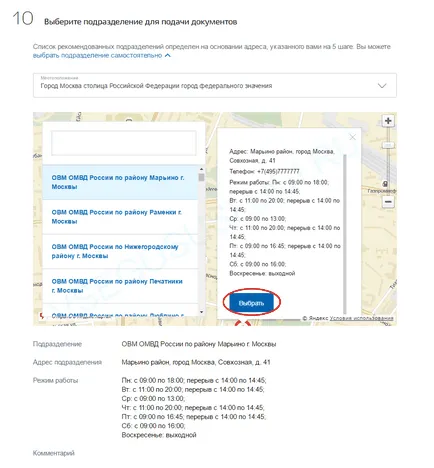Viewport: 434px width, 468px height.
Task: Click the 'Сб: с 09:00 по 16:00' popup line
Action: pyautogui.click(x=258, y=264)
